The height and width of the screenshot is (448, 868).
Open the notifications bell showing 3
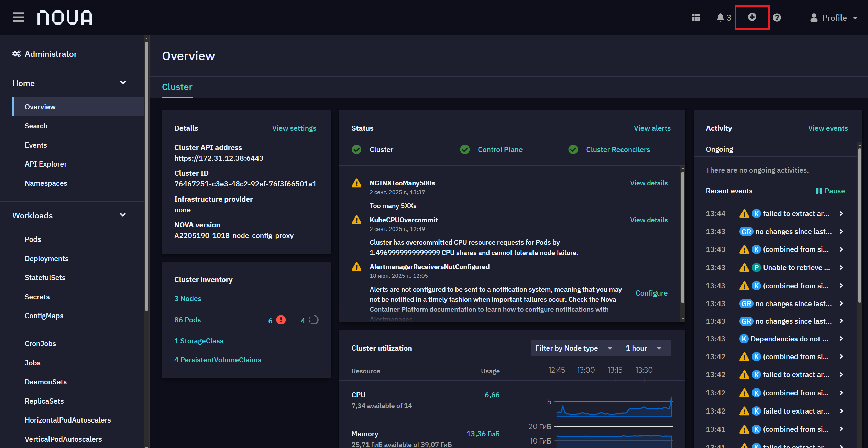tap(724, 18)
